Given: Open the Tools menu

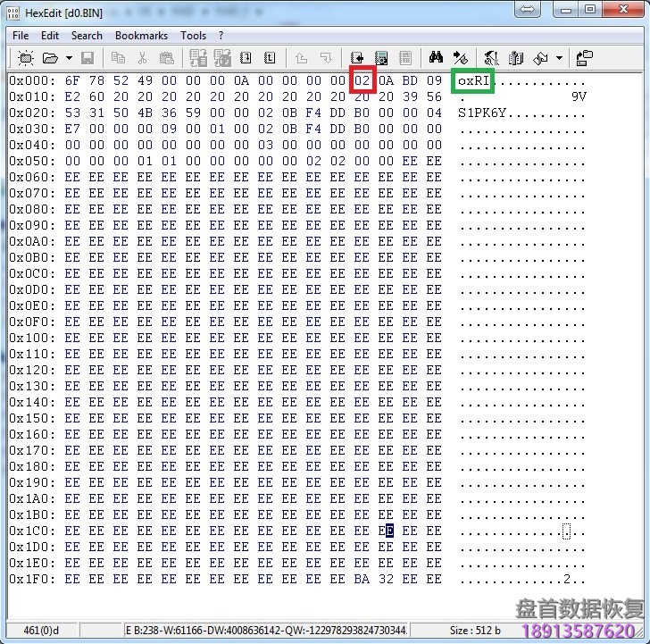Looking at the screenshot, I should point(193,36).
